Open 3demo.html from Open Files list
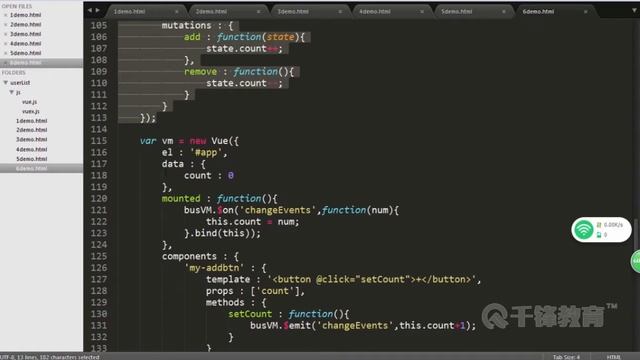The width and height of the screenshot is (640, 360). pyautogui.click(x=25, y=34)
